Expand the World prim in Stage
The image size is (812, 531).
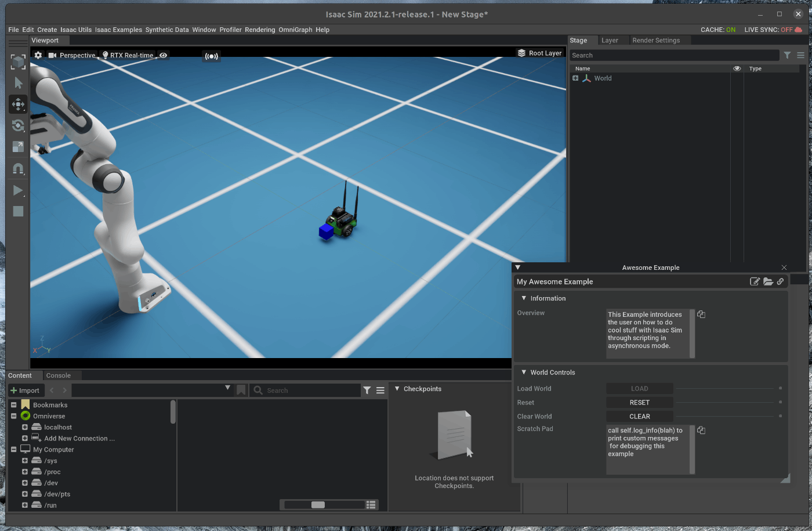[x=575, y=78]
